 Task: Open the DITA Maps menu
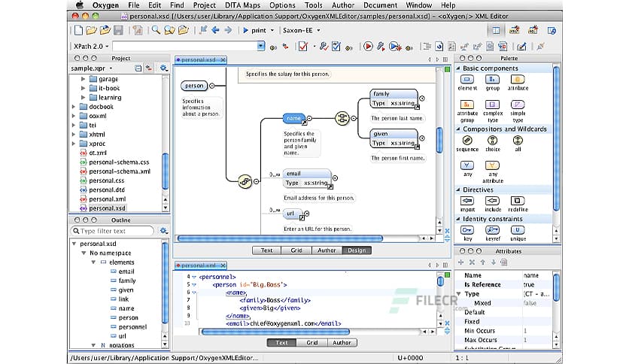click(x=242, y=5)
